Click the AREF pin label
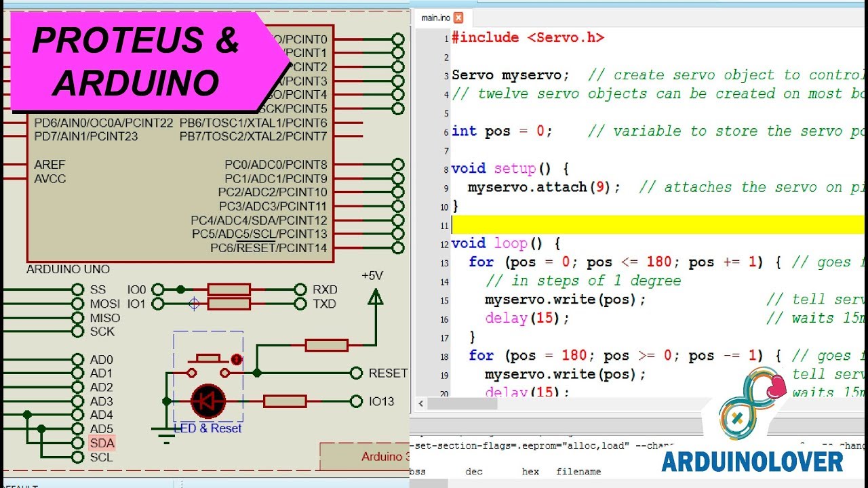The width and height of the screenshot is (868, 488). pos(50,165)
